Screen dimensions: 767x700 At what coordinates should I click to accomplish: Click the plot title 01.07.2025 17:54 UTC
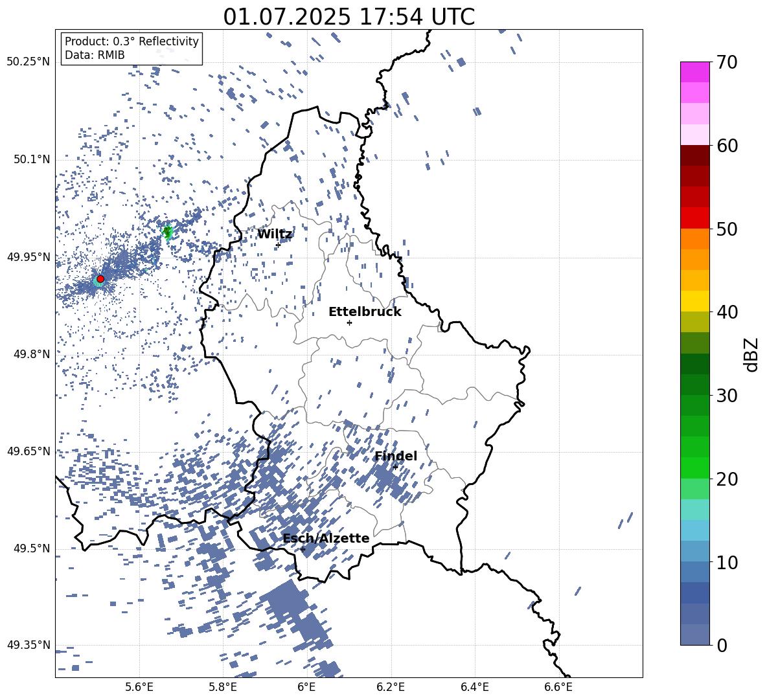[349, 17]
